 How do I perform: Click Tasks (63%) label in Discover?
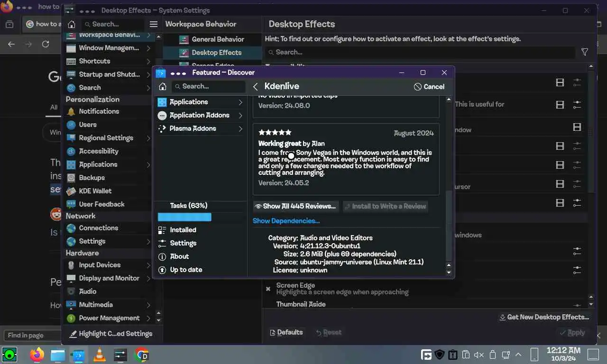189,206
